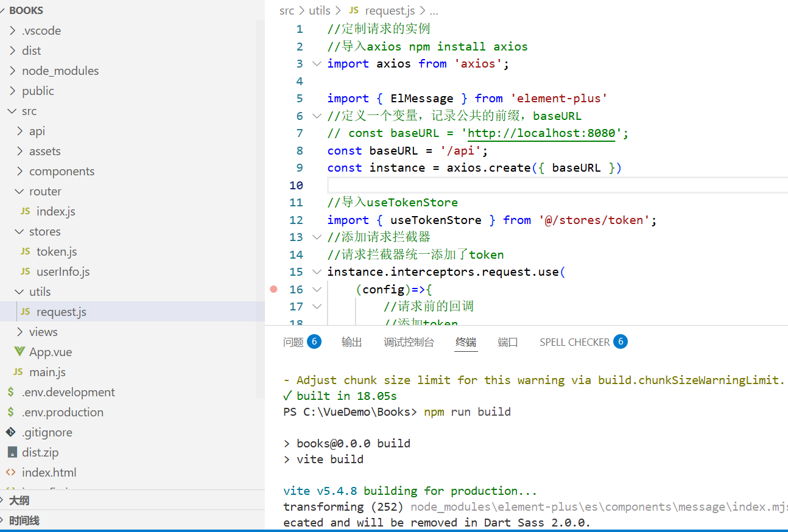
Task: Collapse the src folder
Action: 13,111
